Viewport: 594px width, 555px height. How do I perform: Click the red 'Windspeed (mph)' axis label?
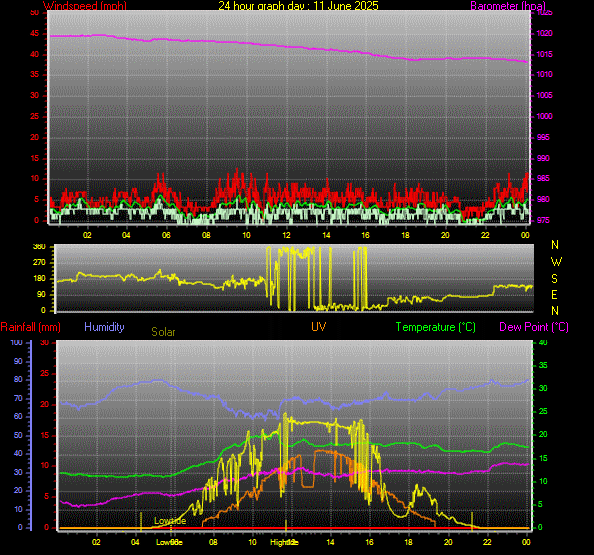click(x=85, y=6)
